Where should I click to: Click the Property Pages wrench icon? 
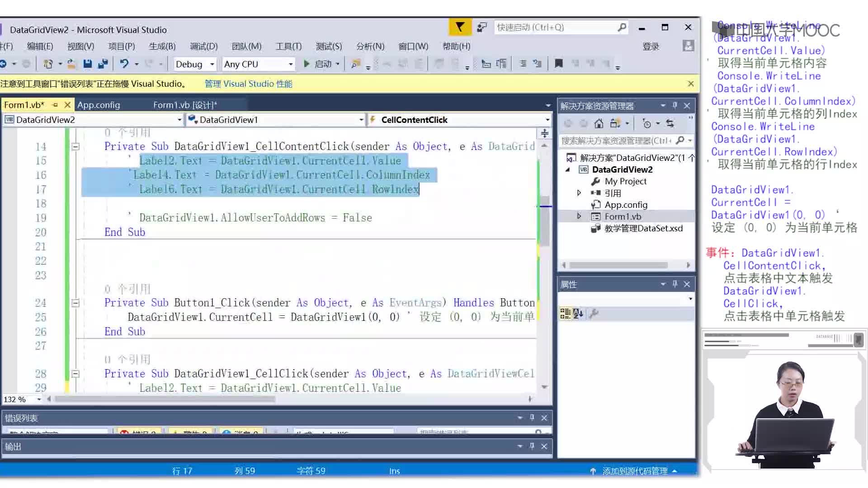(x=594, y=313)
